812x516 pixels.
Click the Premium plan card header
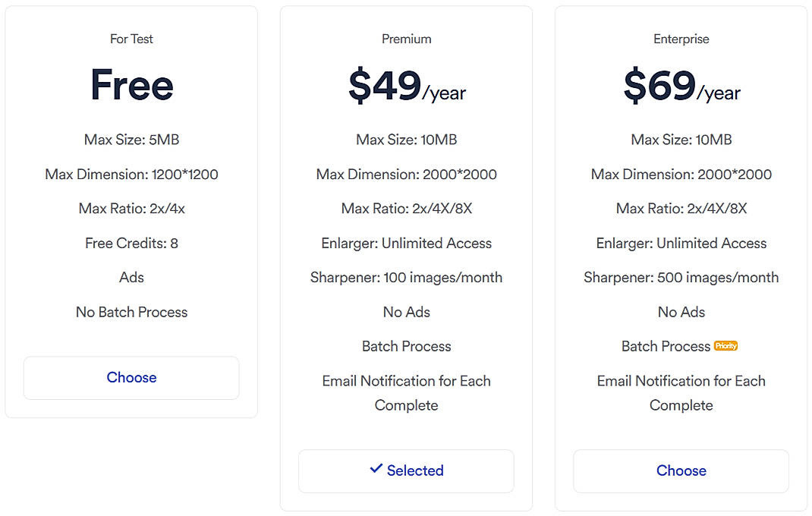[406, 39]
